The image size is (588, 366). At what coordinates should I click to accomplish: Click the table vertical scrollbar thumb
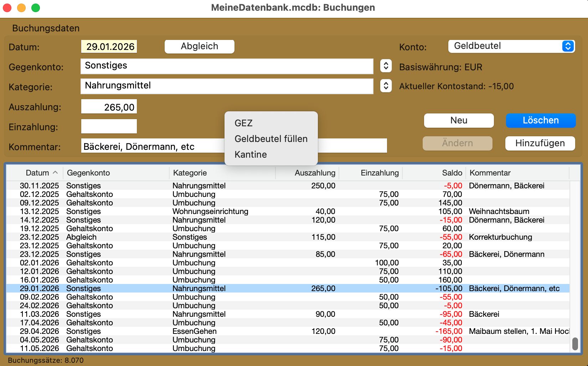[575, 344]
